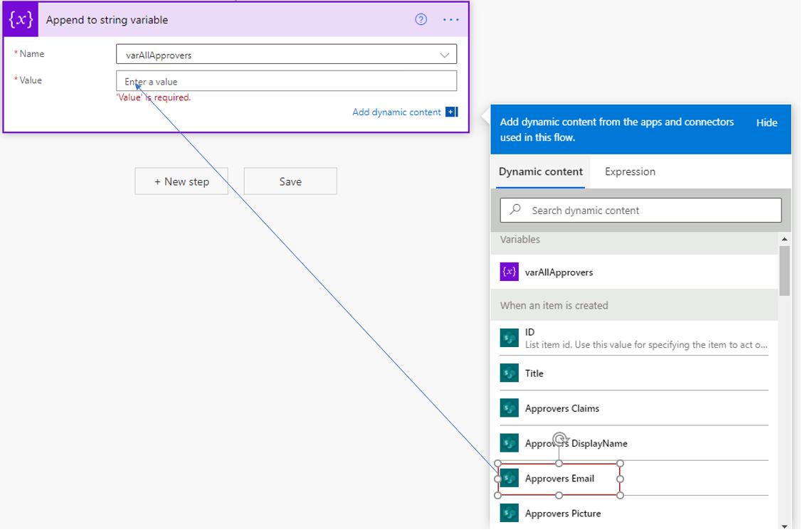Click the SharePoint icon beside Approvers DisplayName
The height and width of the screenshot is (532, 802).
[509, 443]
